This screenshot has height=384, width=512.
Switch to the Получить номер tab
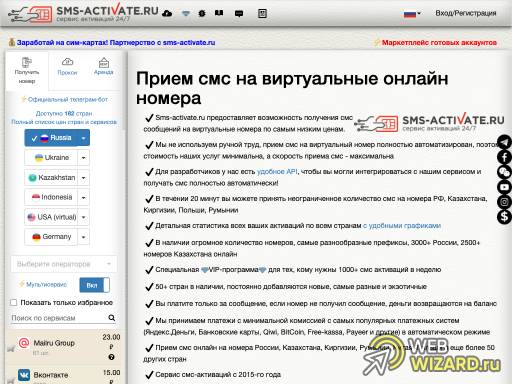(x=27, y=70)
